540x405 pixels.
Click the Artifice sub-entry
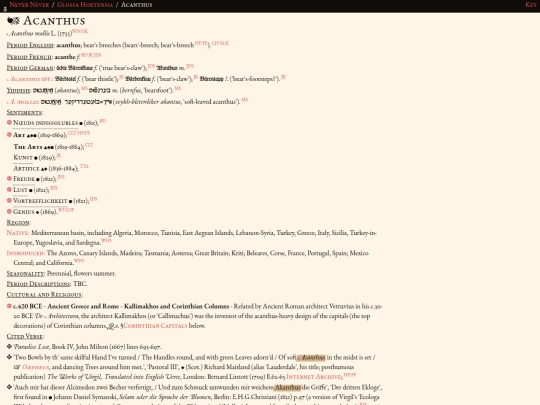point(27,168)
